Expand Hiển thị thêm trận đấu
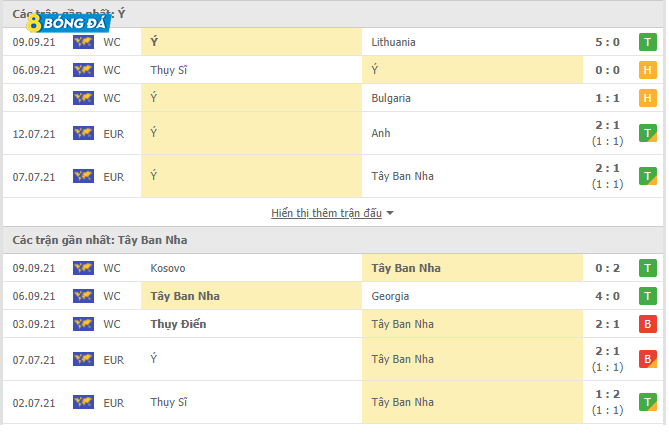The height and width of the screenshot is (434, 669). (x=327, y=213)
